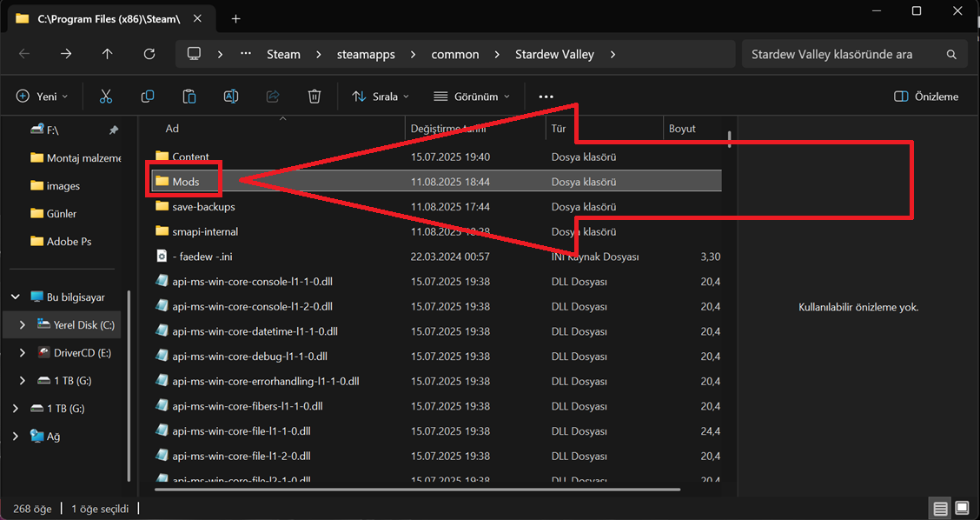Collapse the Bu bilgisayar tree node
Screen dimensions: 980x520
16,297
